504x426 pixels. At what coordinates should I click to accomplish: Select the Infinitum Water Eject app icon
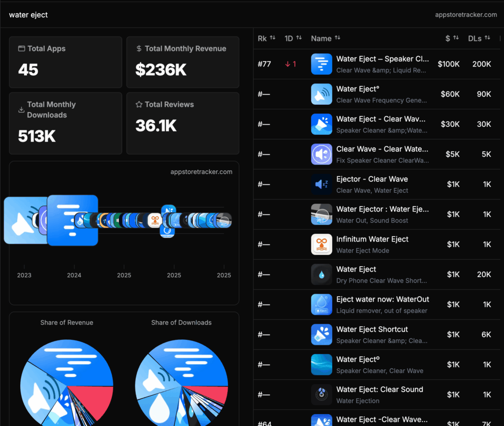[321, 244]
